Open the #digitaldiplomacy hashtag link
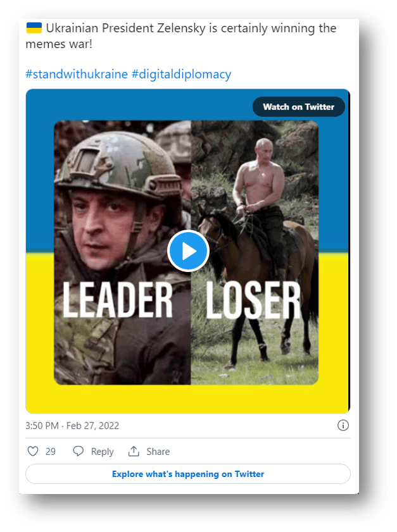Image resolution: width=397 pixels, height=532 pixels. pyautogui.click(x=181, y=74)
